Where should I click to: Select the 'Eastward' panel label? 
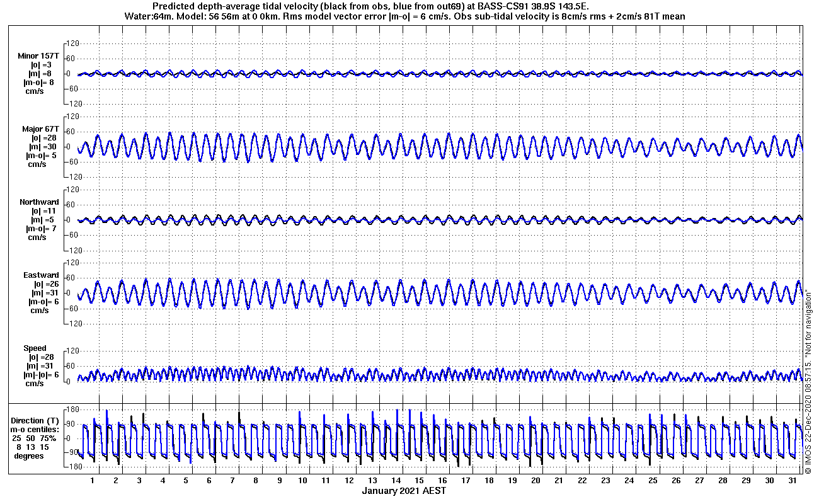(x=41, y=275)
